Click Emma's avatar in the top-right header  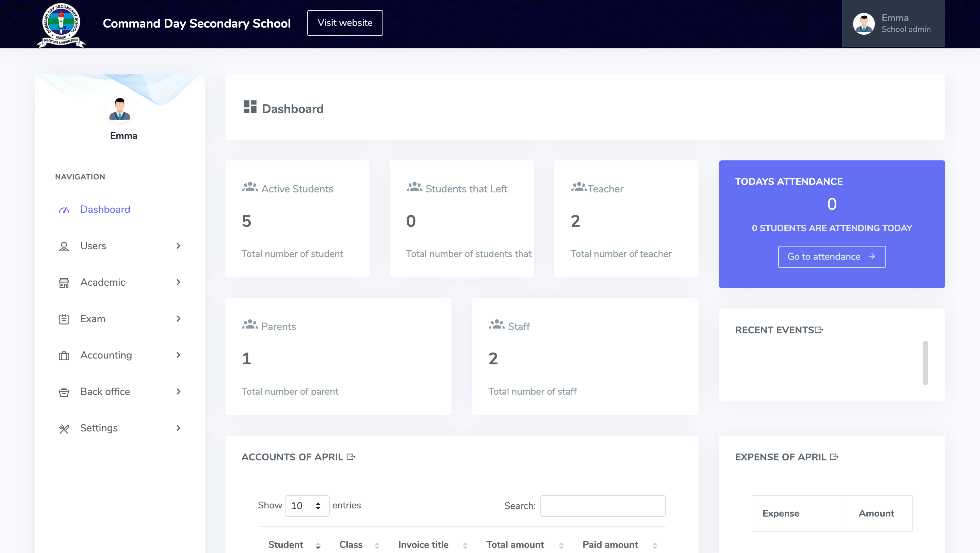[864, 23]
